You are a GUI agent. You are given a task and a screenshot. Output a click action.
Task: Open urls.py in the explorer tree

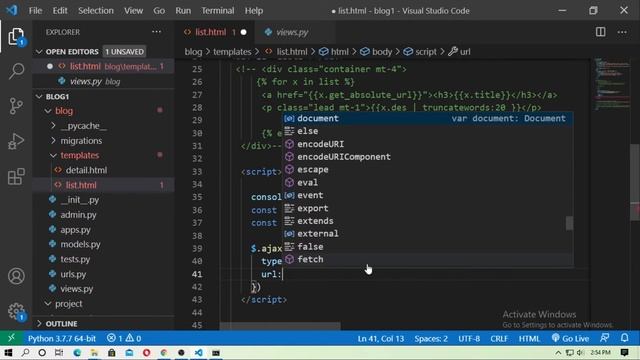[x=73, y=274]
